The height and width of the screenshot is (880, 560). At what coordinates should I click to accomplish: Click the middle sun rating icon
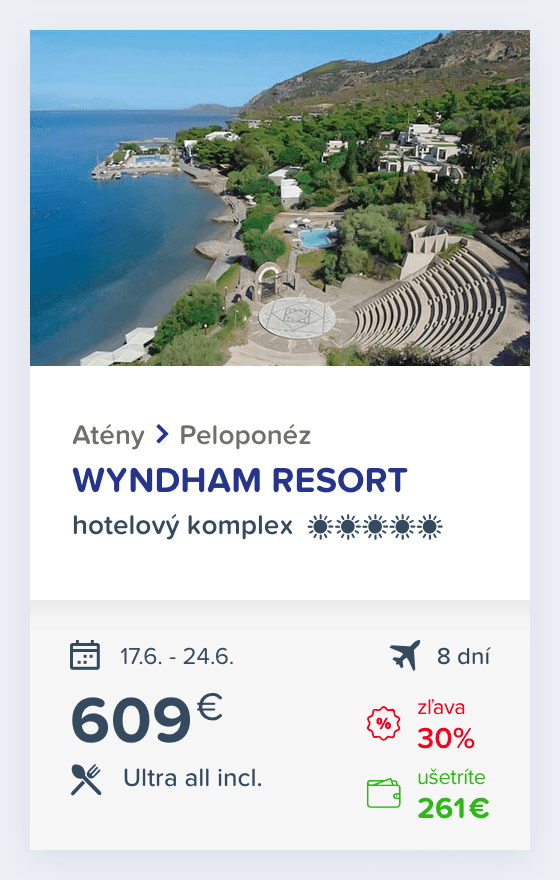click(x=375, y=527)
